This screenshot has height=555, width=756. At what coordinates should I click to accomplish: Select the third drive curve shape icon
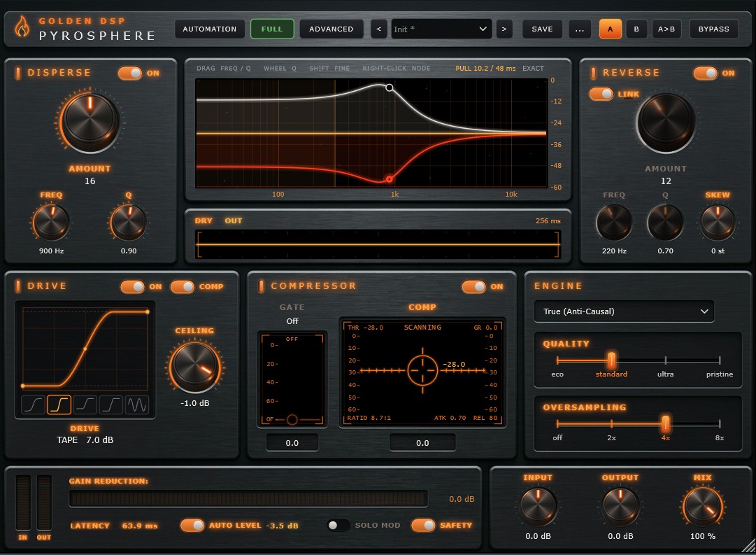coord(85,405)
